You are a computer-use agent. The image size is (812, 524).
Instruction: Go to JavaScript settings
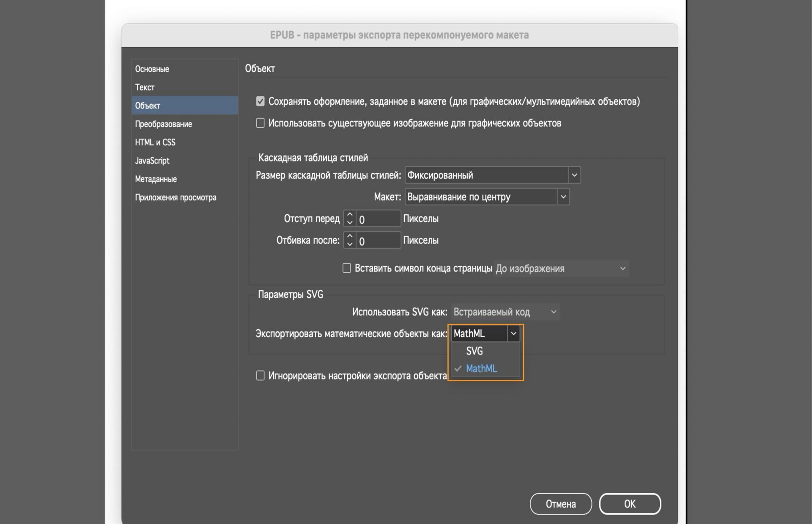tap(152, 161)
